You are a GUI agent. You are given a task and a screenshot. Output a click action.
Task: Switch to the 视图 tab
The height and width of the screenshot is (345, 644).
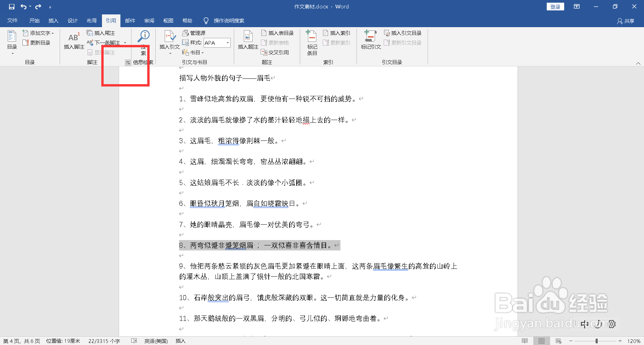(168, 20)
